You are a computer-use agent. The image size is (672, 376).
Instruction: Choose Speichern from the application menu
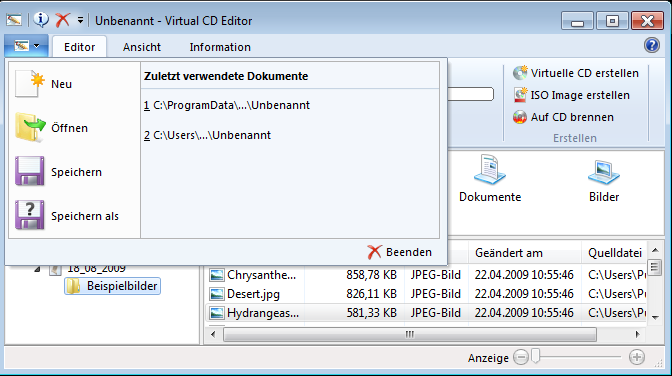(x=74, y=172)
